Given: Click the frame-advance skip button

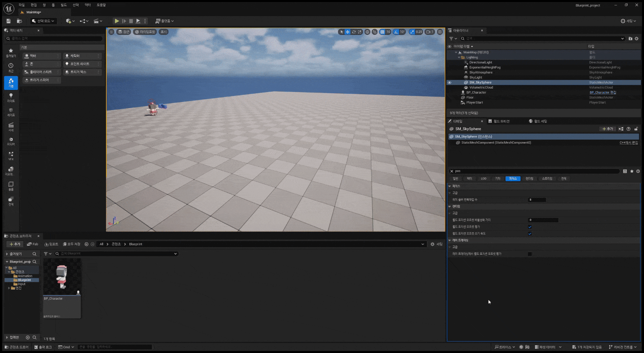Looking at the screenshot, I should (x=124, y=21).
